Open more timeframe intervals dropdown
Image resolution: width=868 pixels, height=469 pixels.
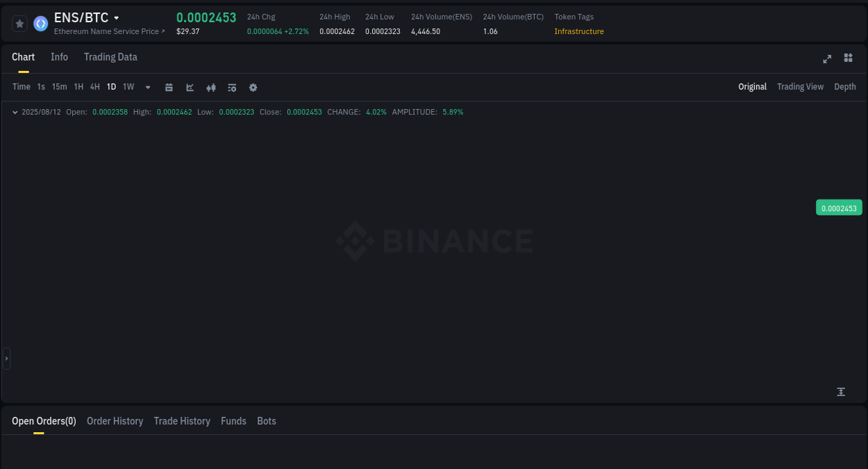click(147, 88)
